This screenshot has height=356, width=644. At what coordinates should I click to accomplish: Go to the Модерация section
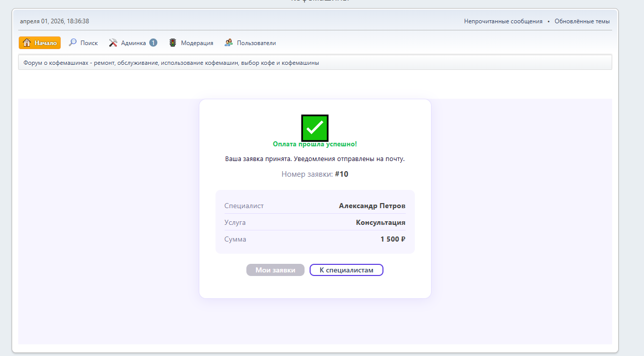click(197, 43)
